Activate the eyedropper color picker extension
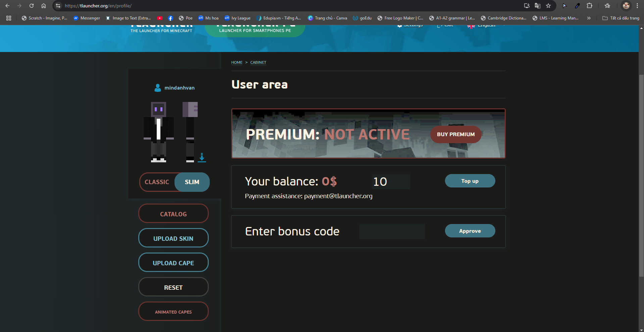 pyautogui.click(x=577, y=6)
